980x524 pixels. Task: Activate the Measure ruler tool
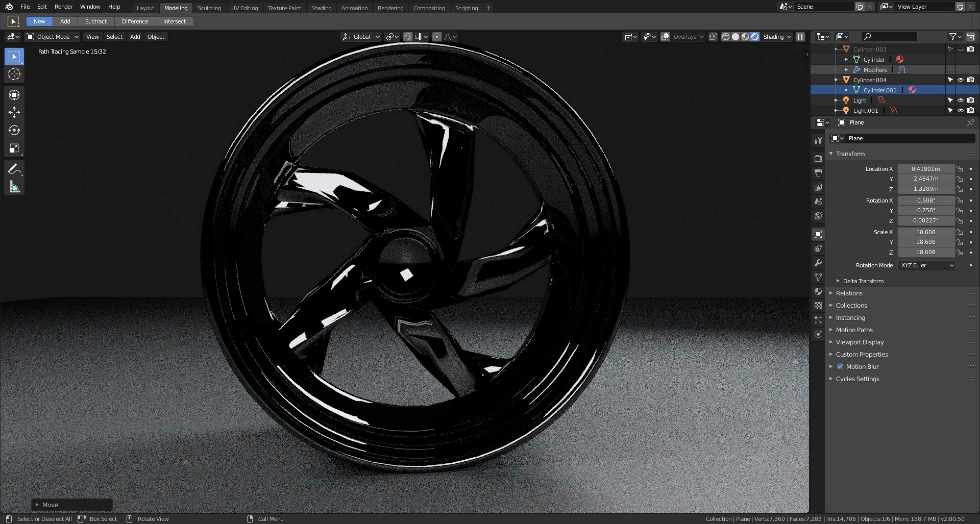tap(14, 187)
